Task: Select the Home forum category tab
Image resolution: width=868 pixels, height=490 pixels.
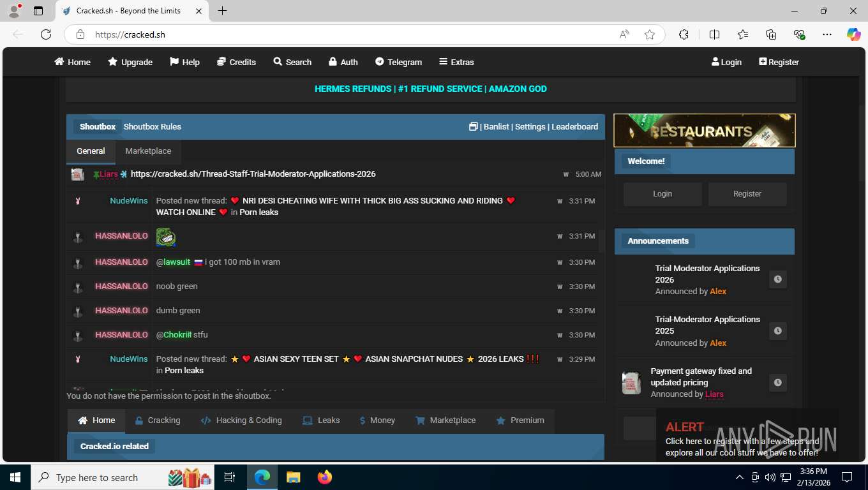Action: [96, 420]
